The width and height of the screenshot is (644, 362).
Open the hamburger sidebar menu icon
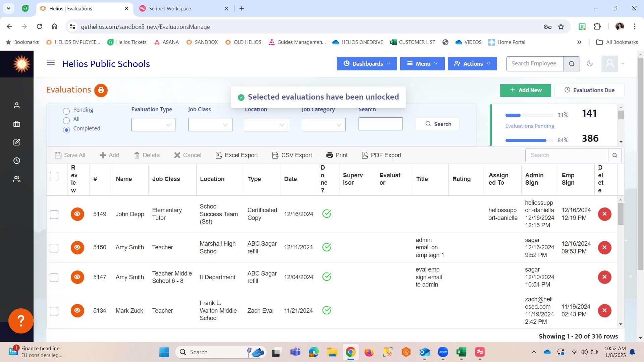tap(51, 63)
